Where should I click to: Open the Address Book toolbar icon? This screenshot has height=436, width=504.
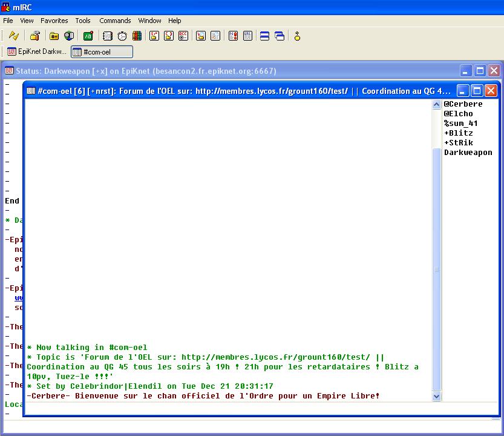tap(107, 36)
